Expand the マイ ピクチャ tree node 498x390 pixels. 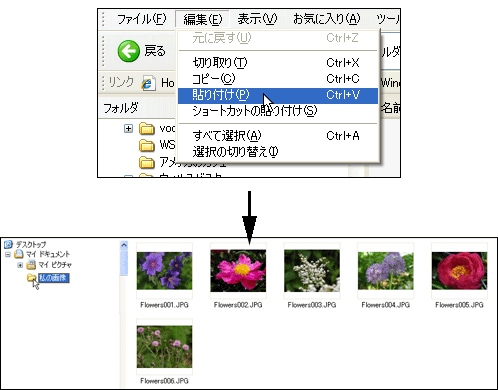[x=20, y=265]
